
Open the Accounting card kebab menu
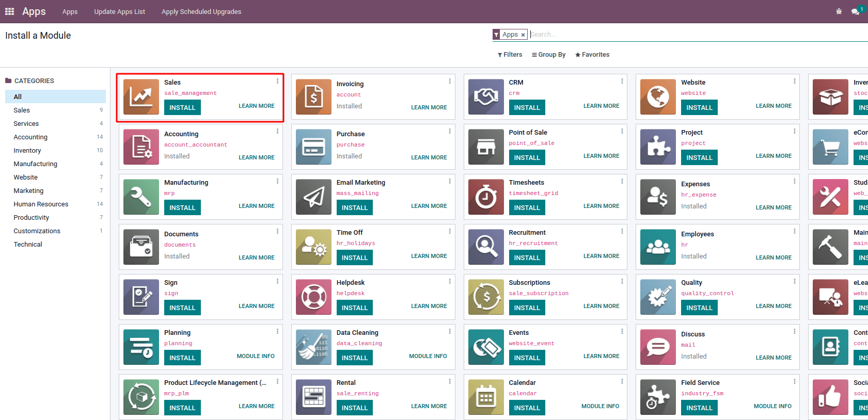tap(277, 131)
